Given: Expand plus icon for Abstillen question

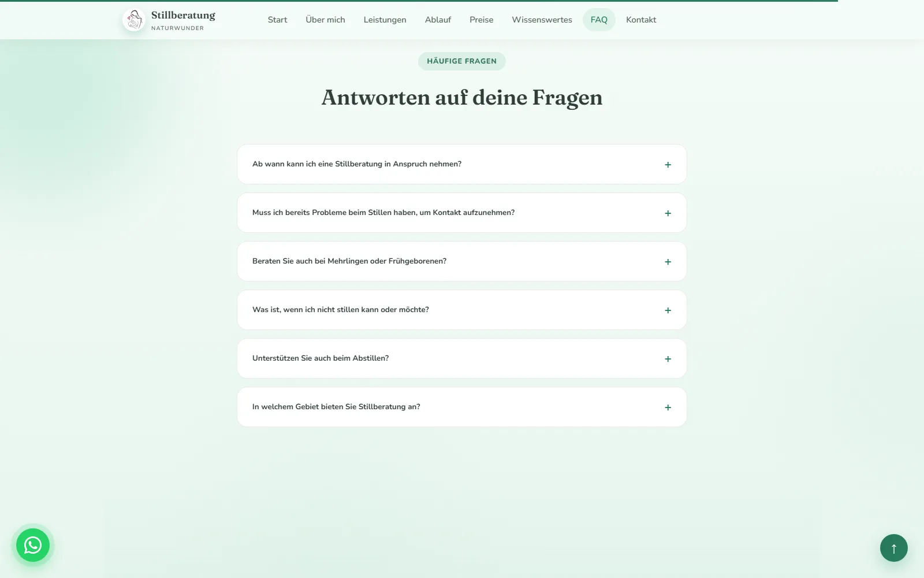Looking at the screenshot, I should point(668,359).
